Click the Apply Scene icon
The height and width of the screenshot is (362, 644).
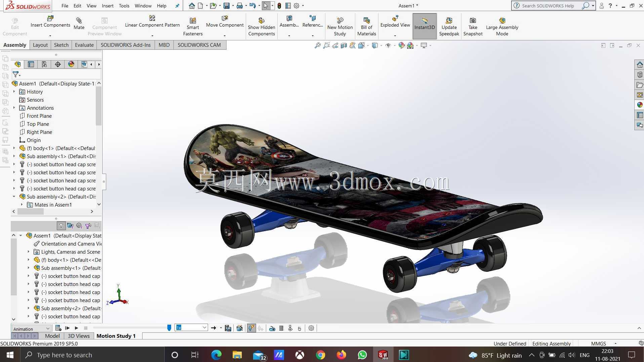pos(410,45)
